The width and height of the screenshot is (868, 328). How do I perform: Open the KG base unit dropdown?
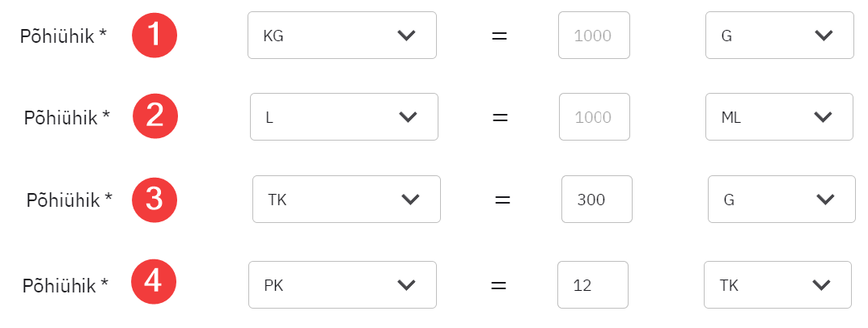(341, 35)
